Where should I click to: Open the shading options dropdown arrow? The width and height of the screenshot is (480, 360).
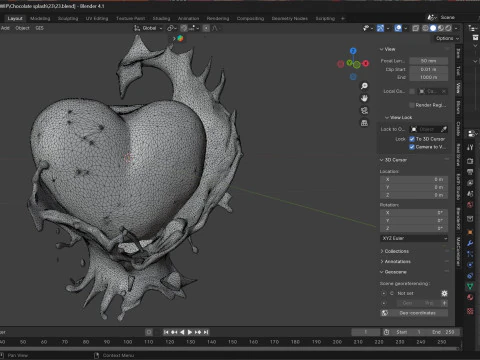point(456,28)
